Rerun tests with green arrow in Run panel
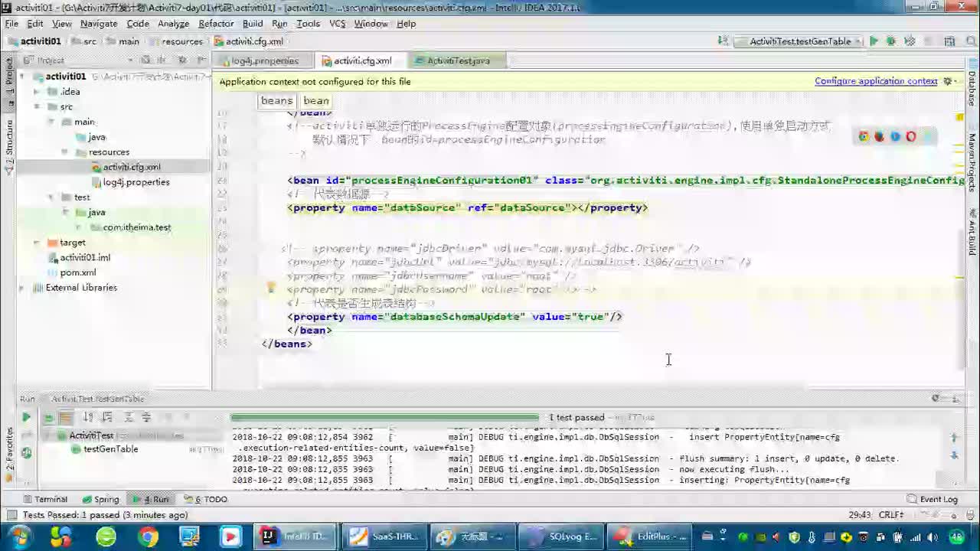This screenshot has height=551, width=980. tap(26, 417)
